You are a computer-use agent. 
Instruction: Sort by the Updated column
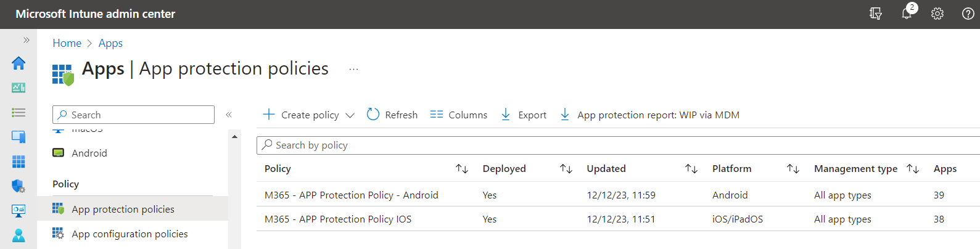(x=691, y=169)
